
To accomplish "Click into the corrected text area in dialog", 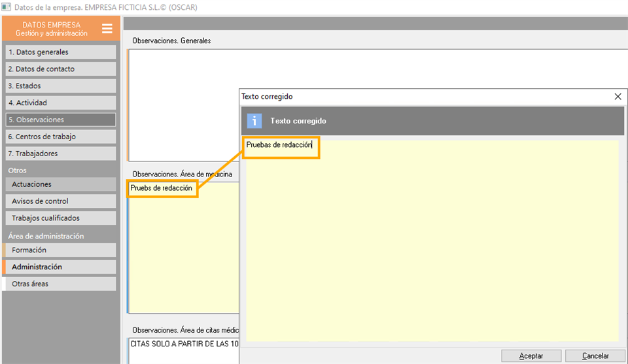I will click(x=432, y=240).
